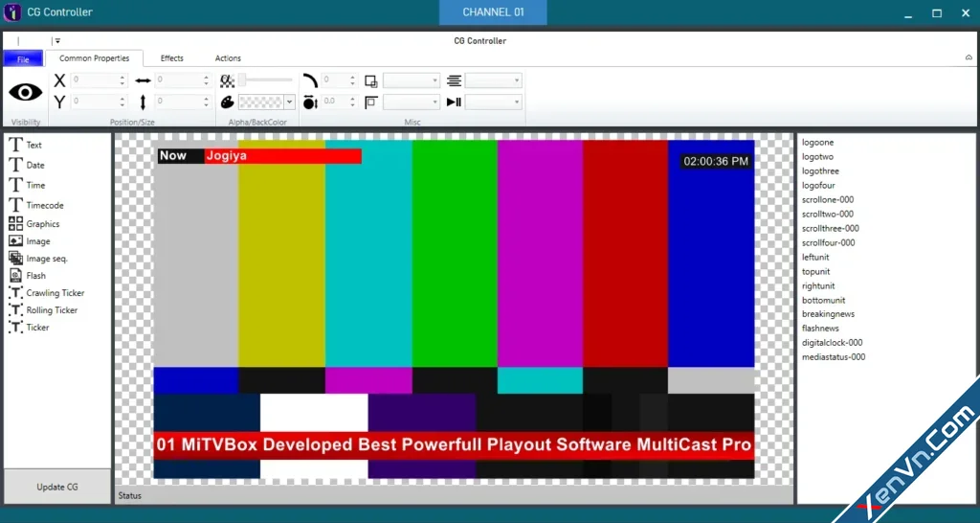Click the Update CG button
The width and height of the screenshot is (980, 523).
tap(57, 487)
